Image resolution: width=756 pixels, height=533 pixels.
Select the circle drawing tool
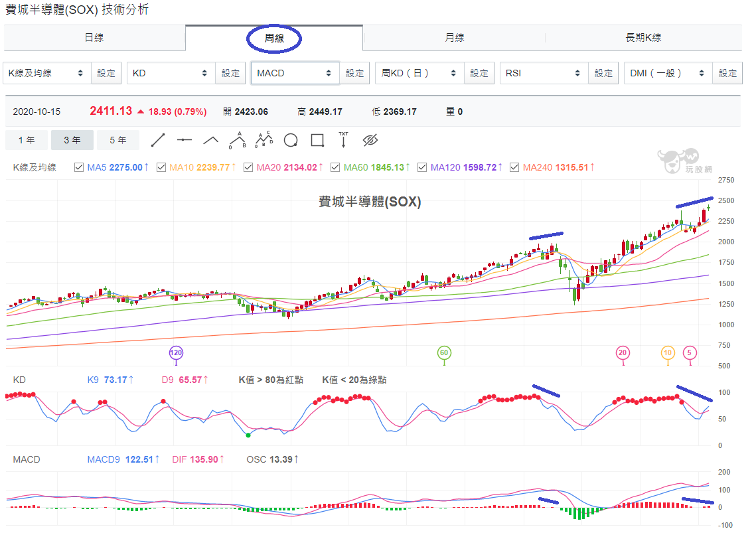point(291,140)
